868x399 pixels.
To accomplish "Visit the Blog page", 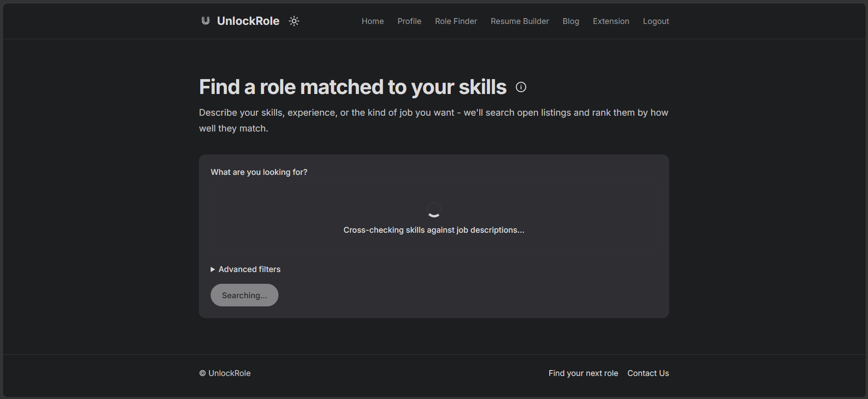I will (571, 21).
